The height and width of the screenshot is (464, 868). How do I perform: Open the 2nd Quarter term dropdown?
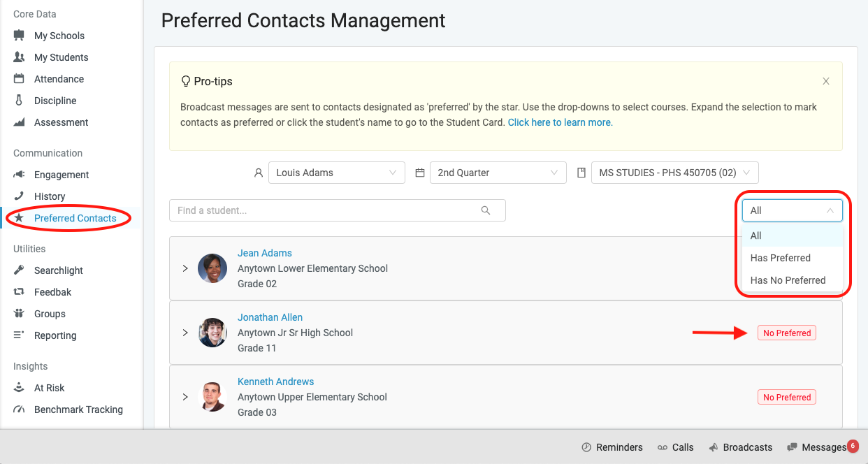498,173
